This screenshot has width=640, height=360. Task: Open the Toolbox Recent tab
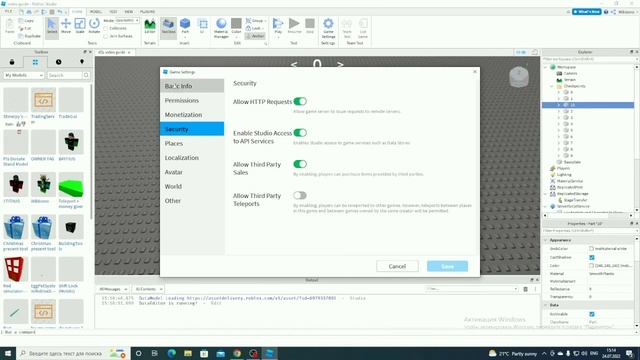58,62
